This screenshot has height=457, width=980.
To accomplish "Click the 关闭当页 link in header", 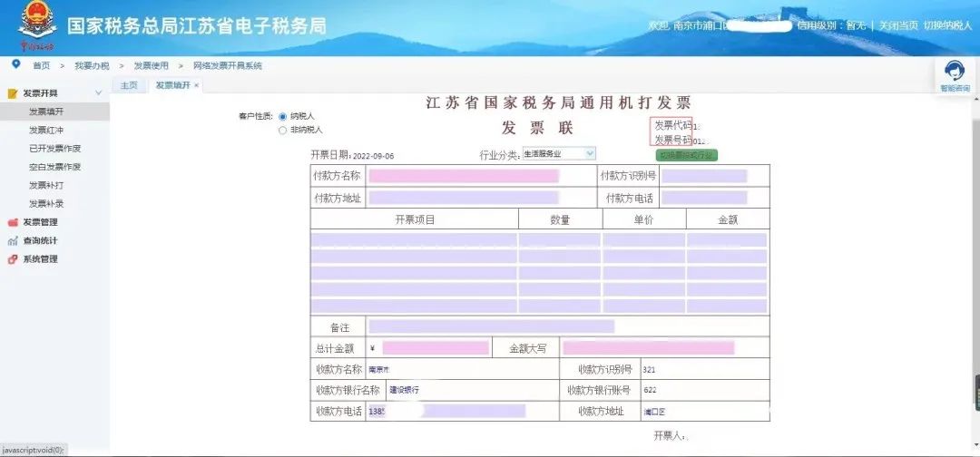I will coord(898,25).
